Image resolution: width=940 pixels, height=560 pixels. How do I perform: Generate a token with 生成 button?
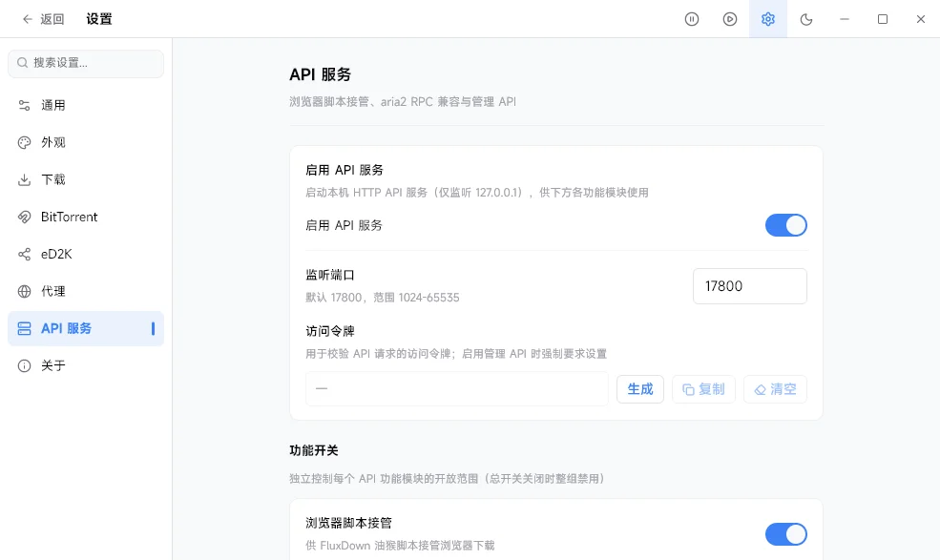[x=640, y=389]
